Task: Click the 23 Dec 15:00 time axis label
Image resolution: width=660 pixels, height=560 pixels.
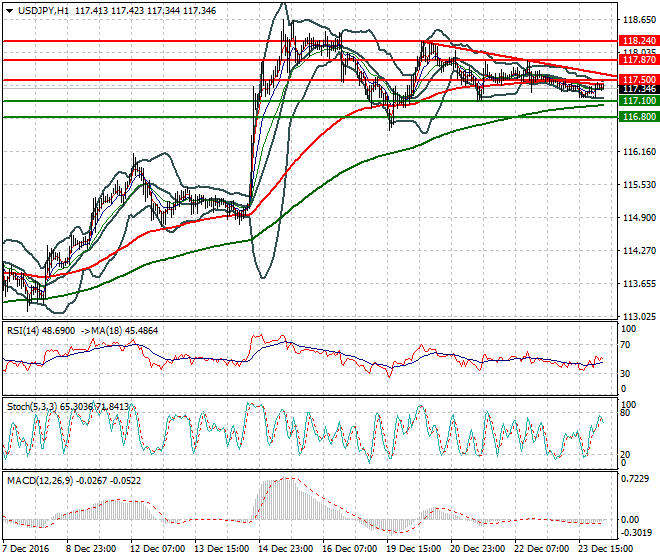Action: coord(606,549)
